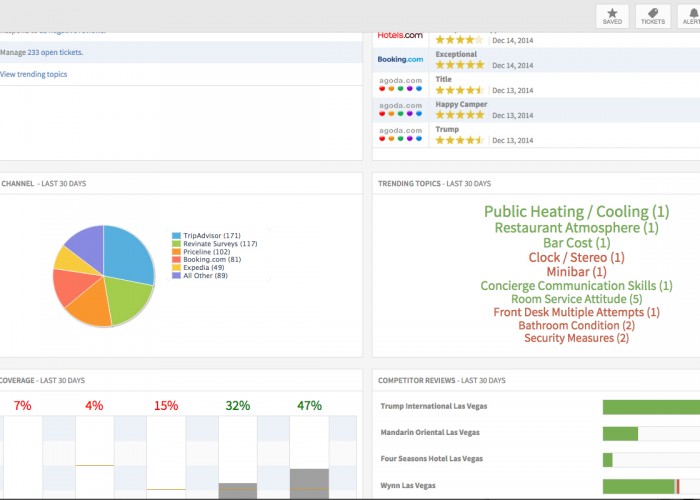Click agoda logo beside Happy Camper review
Viewport: 700px width, 500px height.
400,109
